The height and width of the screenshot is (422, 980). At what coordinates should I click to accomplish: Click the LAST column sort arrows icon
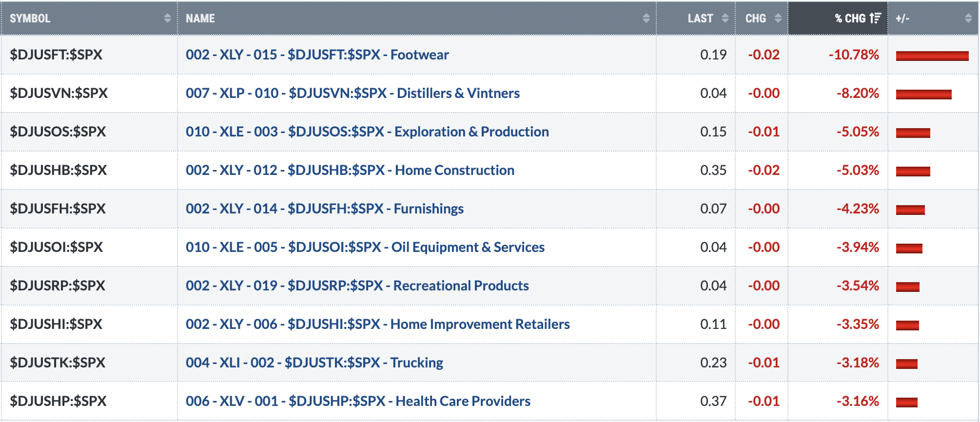725,18
